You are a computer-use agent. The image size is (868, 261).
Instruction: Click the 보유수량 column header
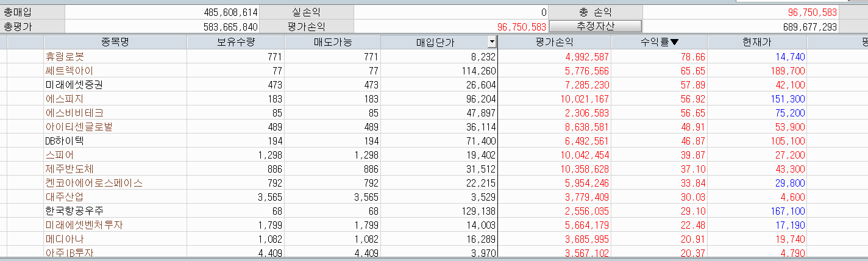click(x=235, y=42)
